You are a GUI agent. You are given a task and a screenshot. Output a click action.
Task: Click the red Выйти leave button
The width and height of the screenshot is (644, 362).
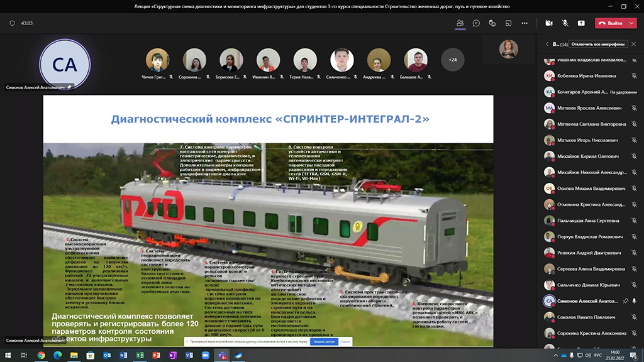[x=611, y=23]
